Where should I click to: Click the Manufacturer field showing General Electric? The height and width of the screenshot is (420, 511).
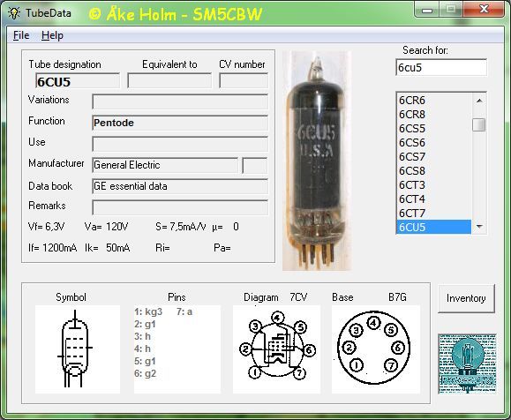point(165,165)
